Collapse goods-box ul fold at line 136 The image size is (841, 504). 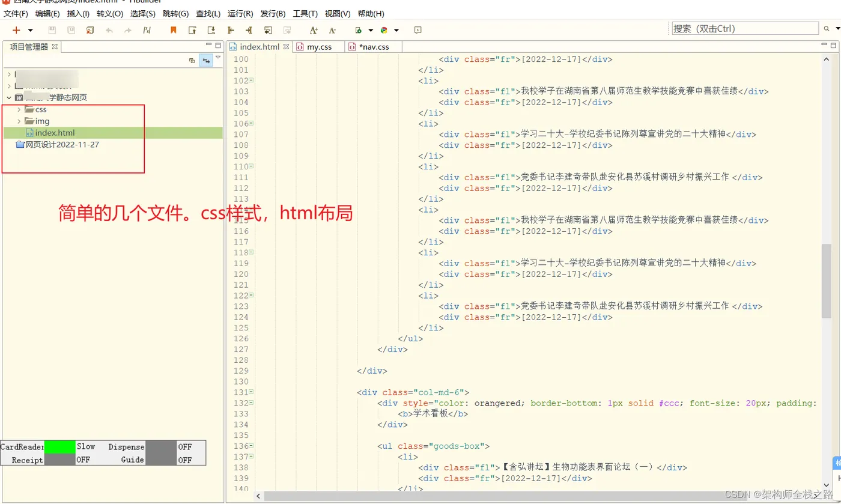pyautogui.click(x=251, y=446)
